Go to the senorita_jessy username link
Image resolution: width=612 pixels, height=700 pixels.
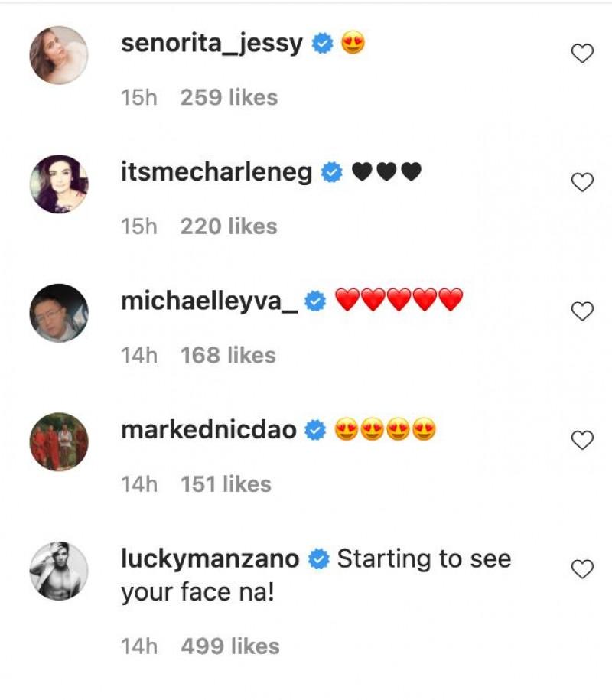pyautogui.click(x=212, y=44)
